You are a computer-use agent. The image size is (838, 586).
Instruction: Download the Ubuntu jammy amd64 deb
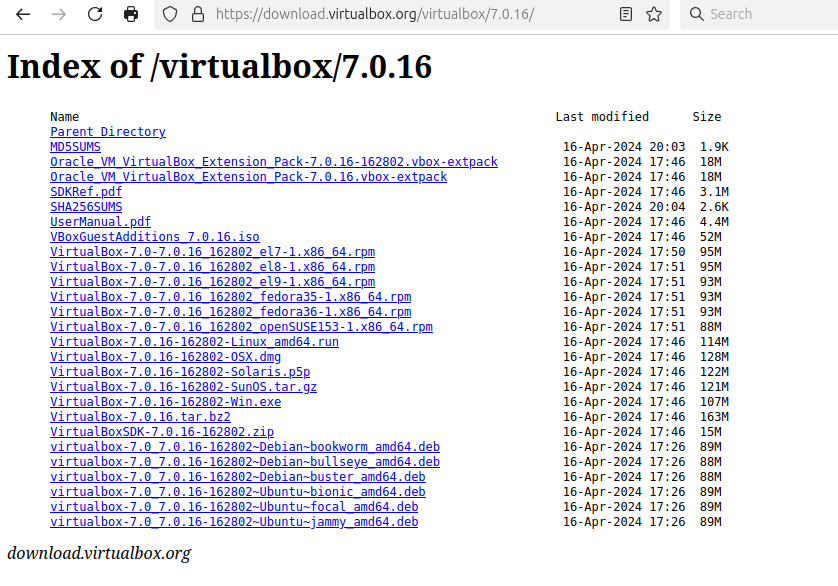234,521
